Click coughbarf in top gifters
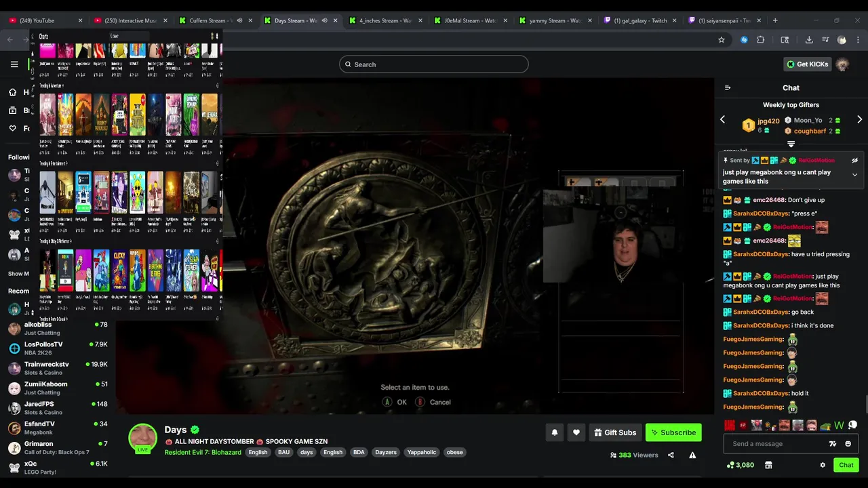 pos(810,131)
